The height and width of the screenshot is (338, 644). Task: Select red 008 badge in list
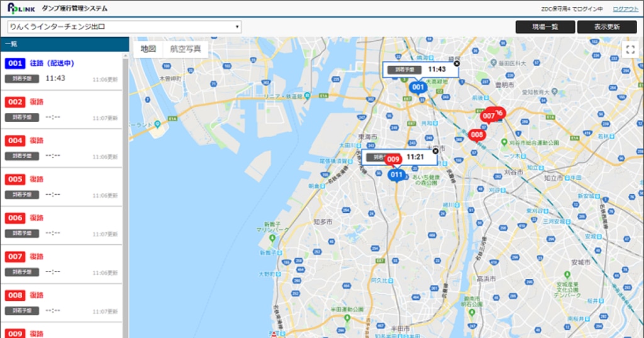[15, 295]
